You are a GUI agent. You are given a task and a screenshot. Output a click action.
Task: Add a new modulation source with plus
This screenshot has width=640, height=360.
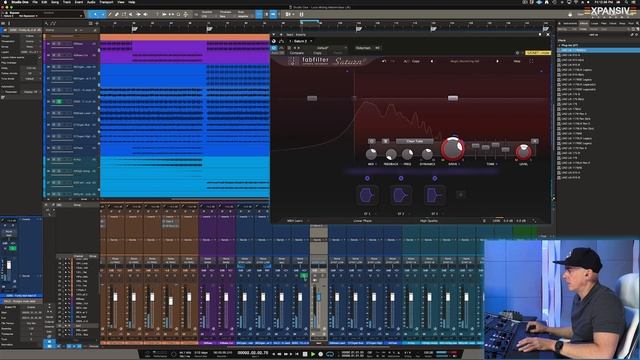[461, 195]
